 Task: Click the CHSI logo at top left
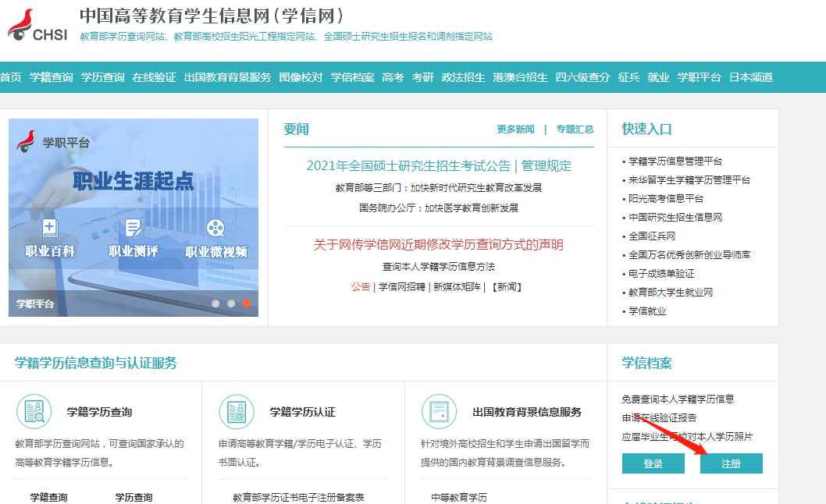[37, 25]
